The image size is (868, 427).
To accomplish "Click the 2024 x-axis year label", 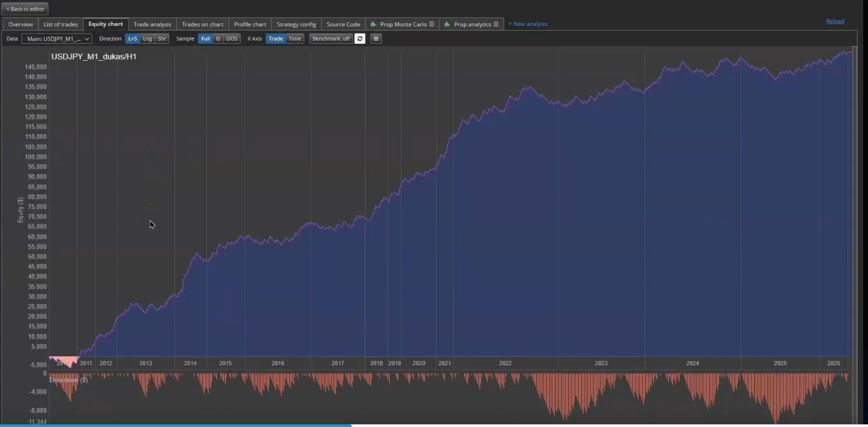I will (x=692, y=363).
